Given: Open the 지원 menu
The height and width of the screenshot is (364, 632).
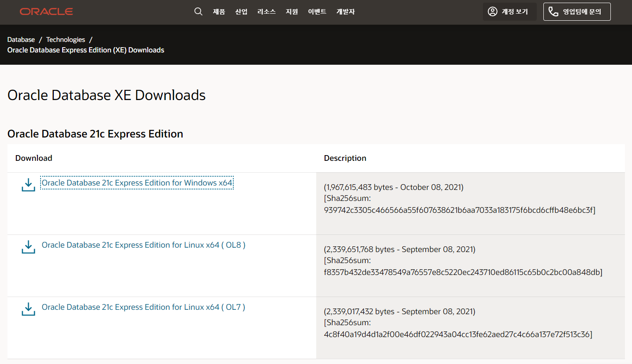Looking at the screenshot, I should tap(292, 12).
